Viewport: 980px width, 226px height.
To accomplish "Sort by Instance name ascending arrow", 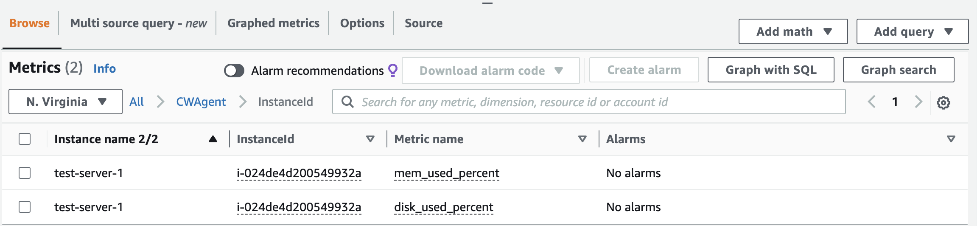I will 213,139.
